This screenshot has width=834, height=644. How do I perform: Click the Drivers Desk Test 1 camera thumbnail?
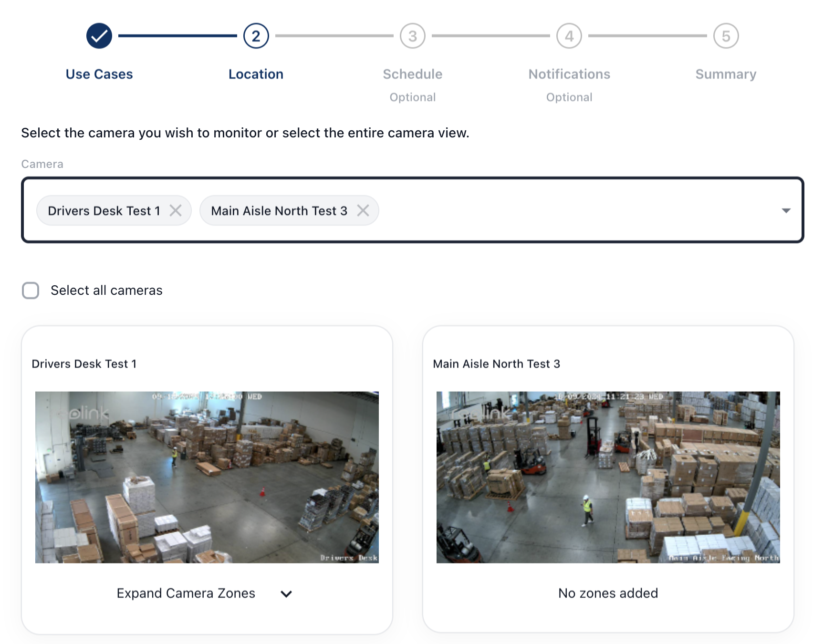tap(207, 477)
